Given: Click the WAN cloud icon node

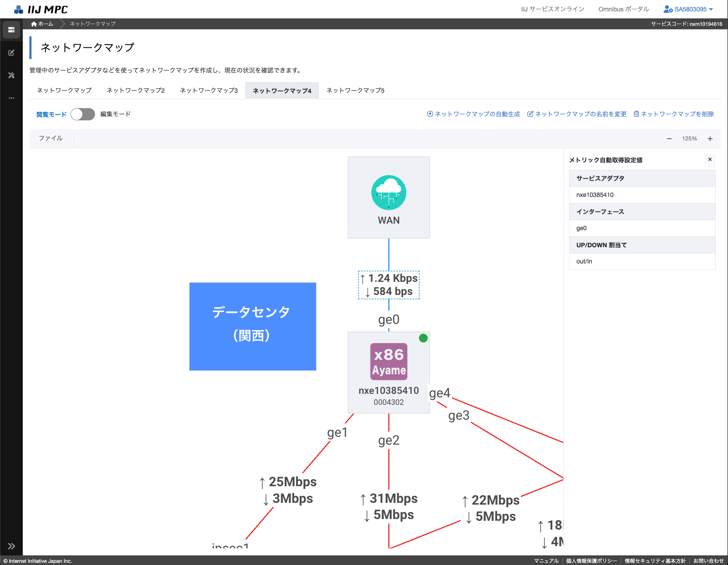Looking at the screenshot, I should tap(389, 193).
